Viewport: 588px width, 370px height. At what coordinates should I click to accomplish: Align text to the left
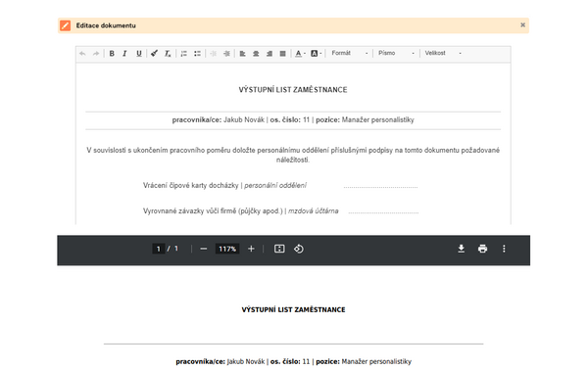pyautogui.click(x=243, y=54)
